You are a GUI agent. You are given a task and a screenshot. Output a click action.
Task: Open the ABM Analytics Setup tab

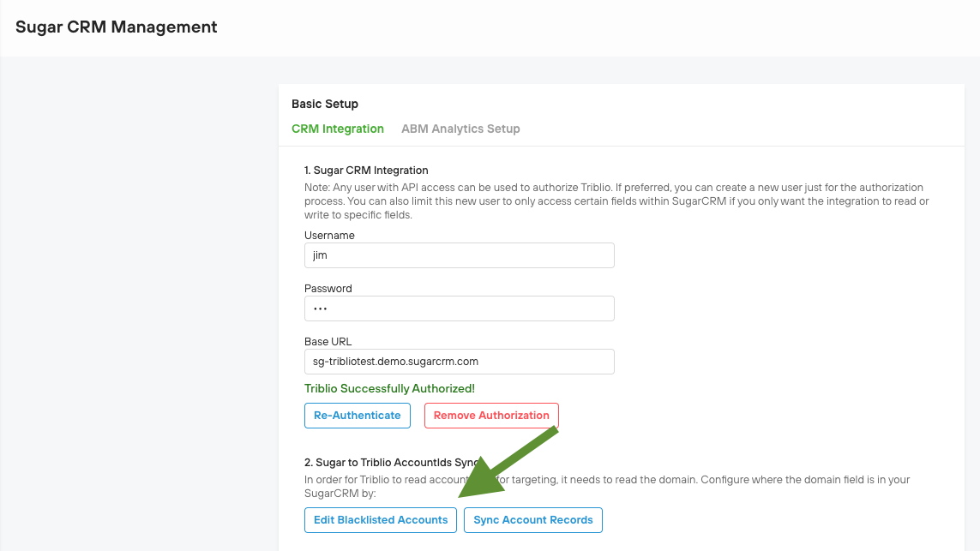460,129
